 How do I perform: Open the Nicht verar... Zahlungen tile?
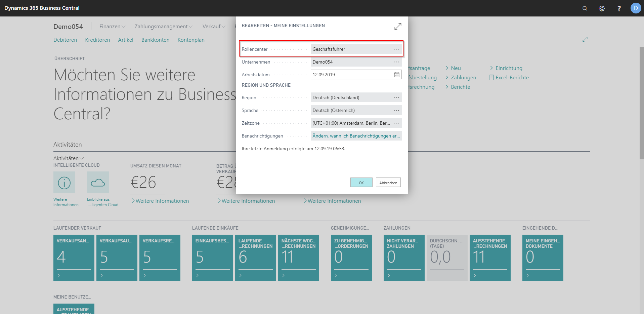pyautogui.click(x=404, y=258)
